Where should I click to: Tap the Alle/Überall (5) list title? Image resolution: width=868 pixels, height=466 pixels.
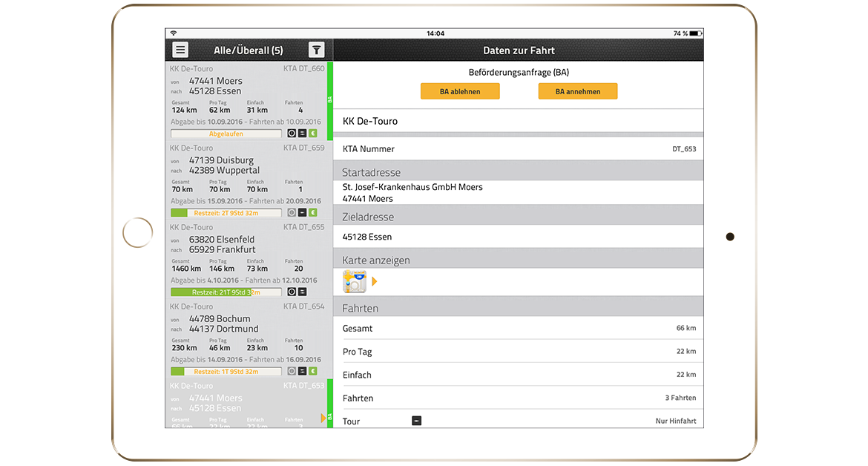(x=249, y=50)
